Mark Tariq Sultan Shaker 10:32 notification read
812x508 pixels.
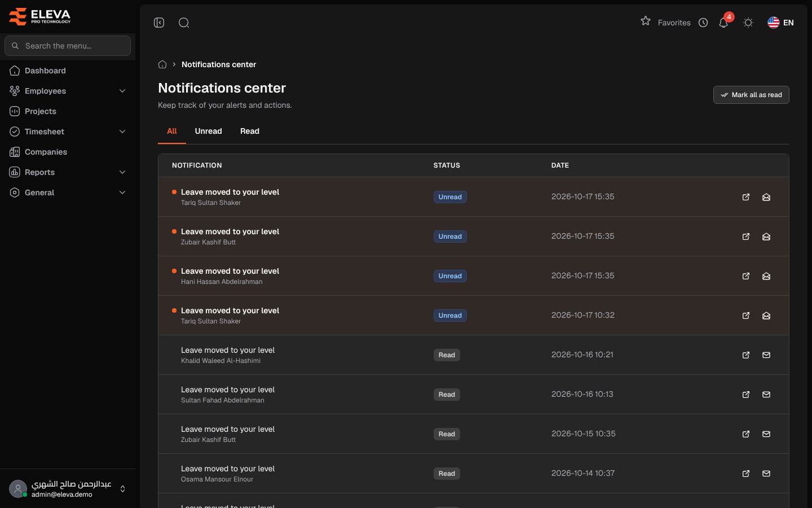coord(766,316)
